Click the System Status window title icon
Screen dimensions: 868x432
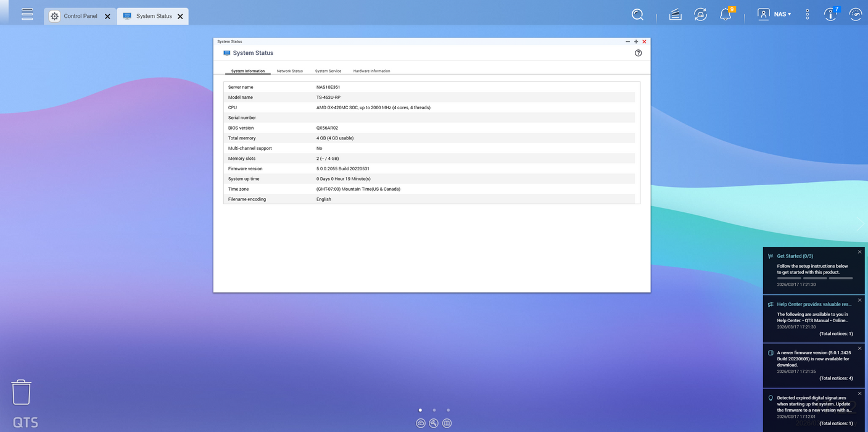pos(226,53)
